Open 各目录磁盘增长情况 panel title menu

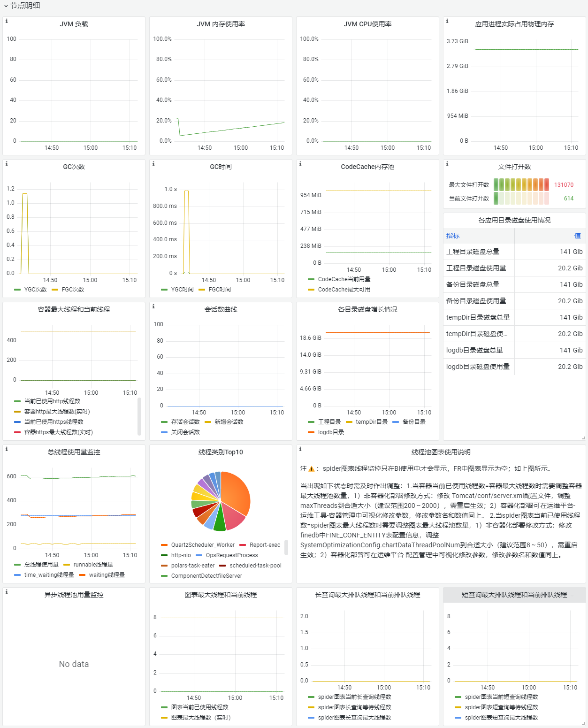[367, 309]
